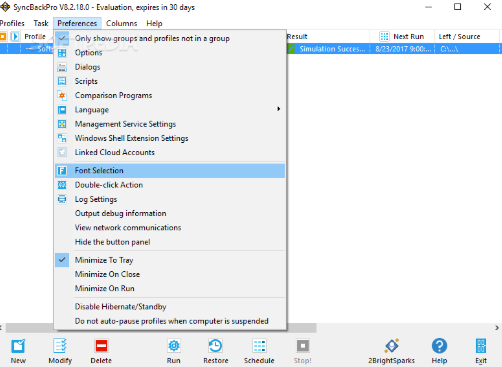Sort by the Result column header
The width and height of the screenshot is (502, 367).
pos(328,36)
